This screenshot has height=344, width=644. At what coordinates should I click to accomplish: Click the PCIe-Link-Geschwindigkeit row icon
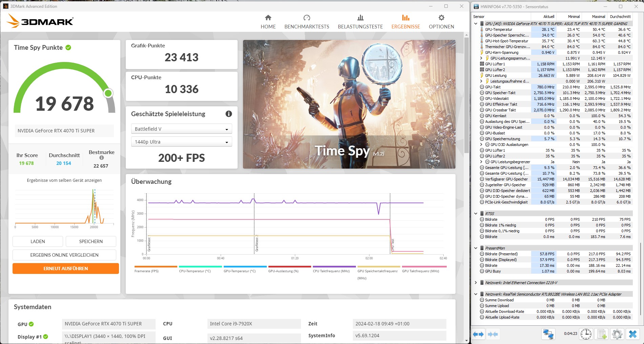tap(482, 202)
